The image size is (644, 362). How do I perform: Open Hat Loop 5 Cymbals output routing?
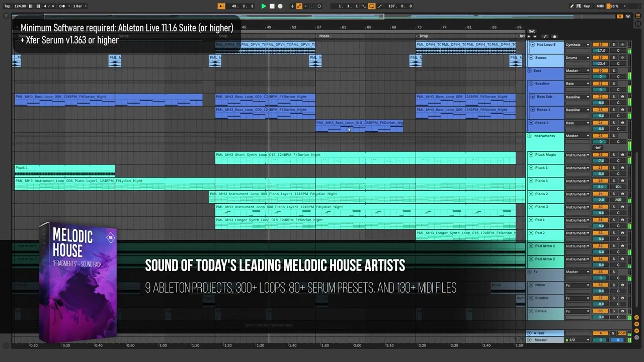pyautogui.click(x=578, y=45)
